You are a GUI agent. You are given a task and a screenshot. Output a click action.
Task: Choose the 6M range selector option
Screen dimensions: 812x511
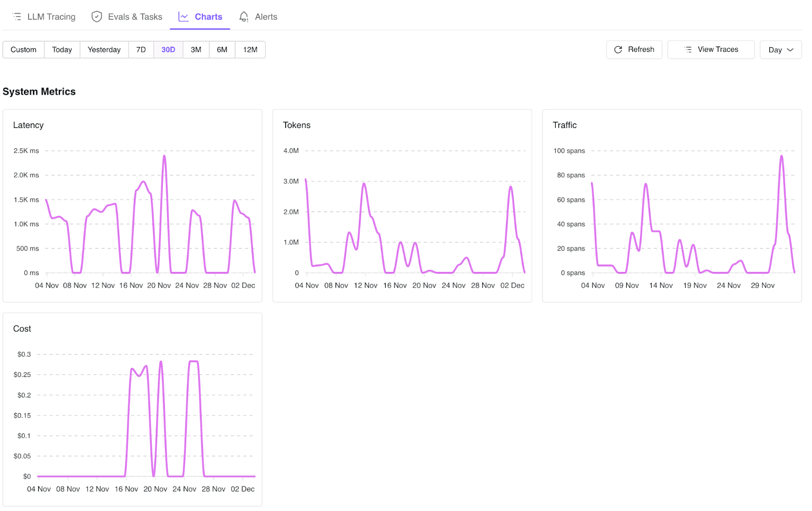tap(222, 49)
